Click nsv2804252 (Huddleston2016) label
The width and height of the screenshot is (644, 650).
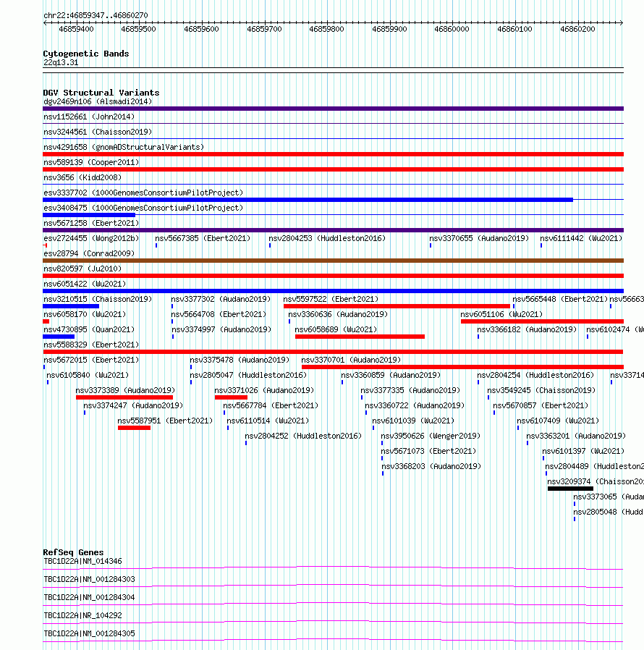pos(303,436)
